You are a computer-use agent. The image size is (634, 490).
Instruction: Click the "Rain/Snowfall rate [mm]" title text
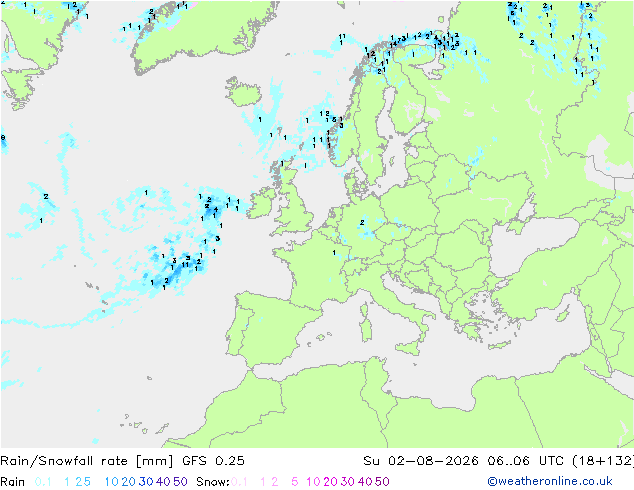[x=87, y=461]
